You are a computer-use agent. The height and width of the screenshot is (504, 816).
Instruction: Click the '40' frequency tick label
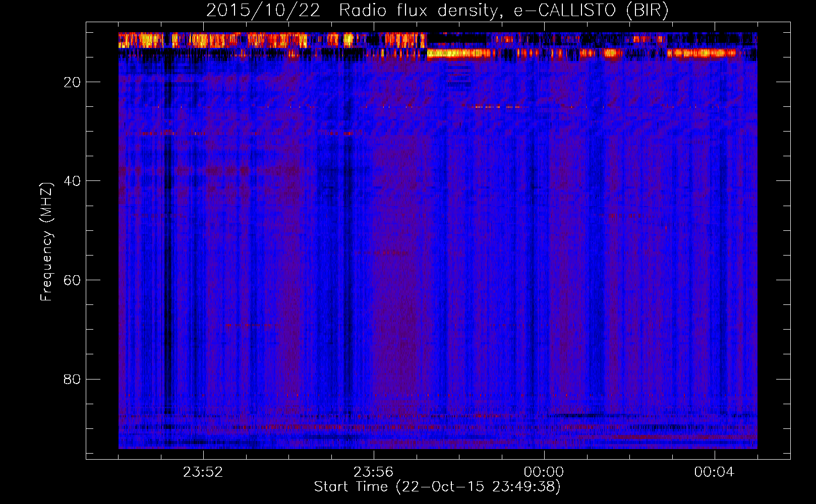pos(72,181)
